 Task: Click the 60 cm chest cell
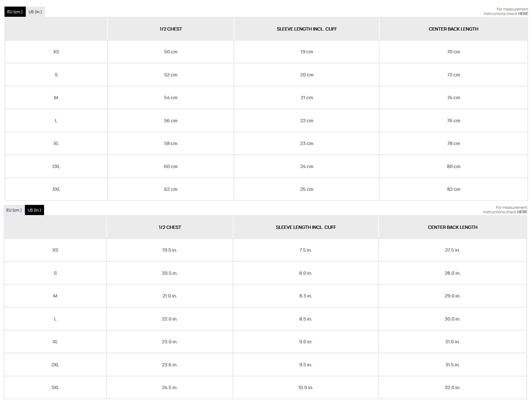click(171, 166)
